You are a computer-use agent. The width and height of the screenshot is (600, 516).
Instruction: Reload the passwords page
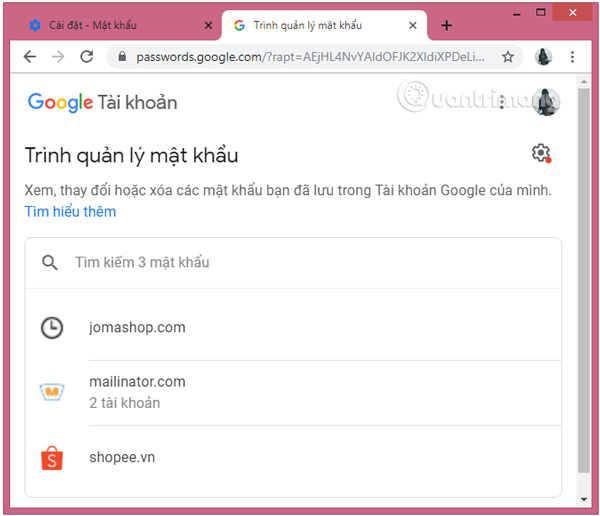[x=87, y=57]
